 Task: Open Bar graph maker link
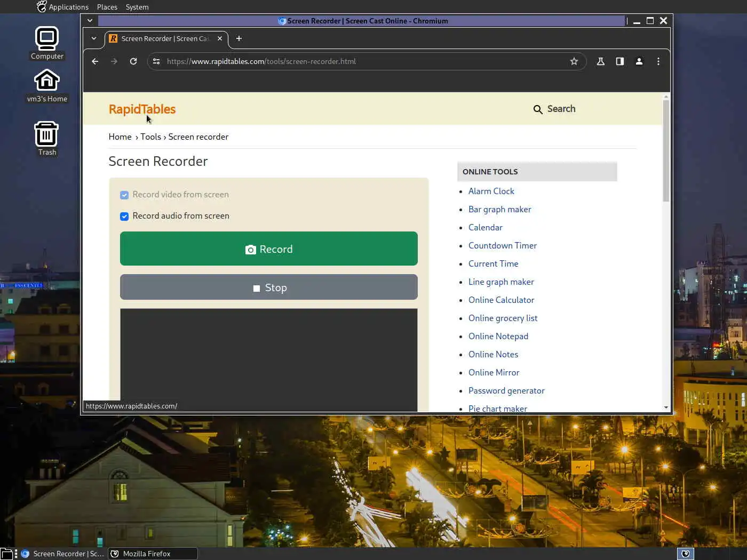coord(500,210)
